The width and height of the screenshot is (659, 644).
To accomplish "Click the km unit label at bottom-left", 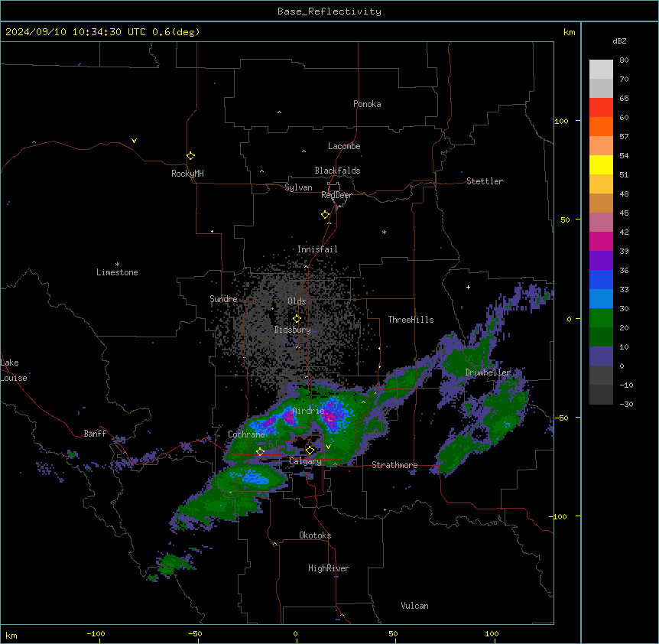I will coord(11,635).
